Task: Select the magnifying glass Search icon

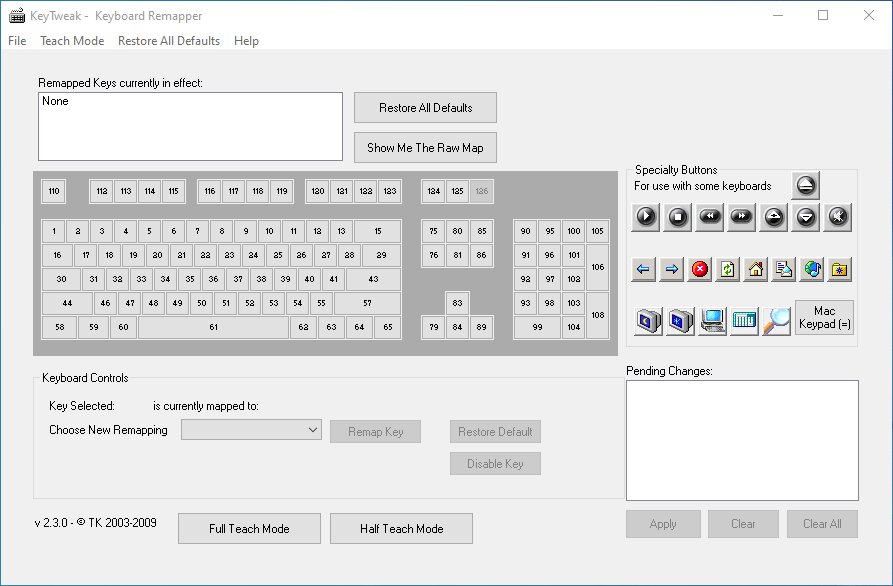Action: 776,321
